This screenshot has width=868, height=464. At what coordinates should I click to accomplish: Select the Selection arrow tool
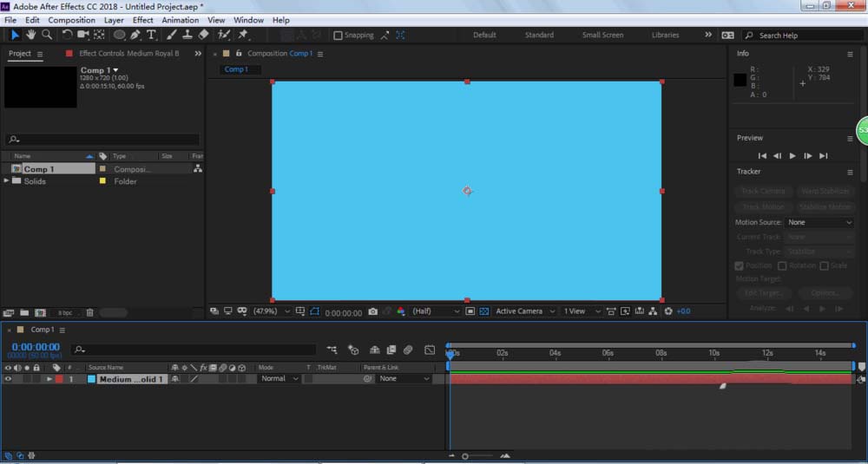(x=15, y=35)
